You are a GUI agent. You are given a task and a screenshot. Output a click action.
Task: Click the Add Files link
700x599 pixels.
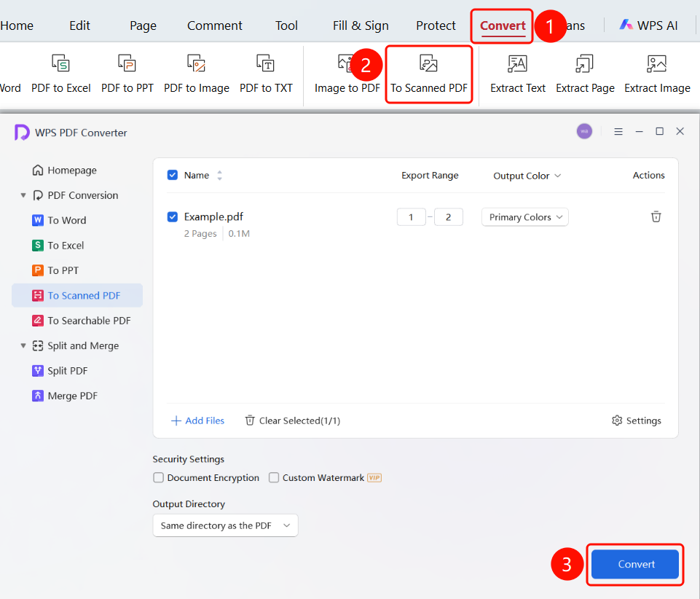click(198, 420)
